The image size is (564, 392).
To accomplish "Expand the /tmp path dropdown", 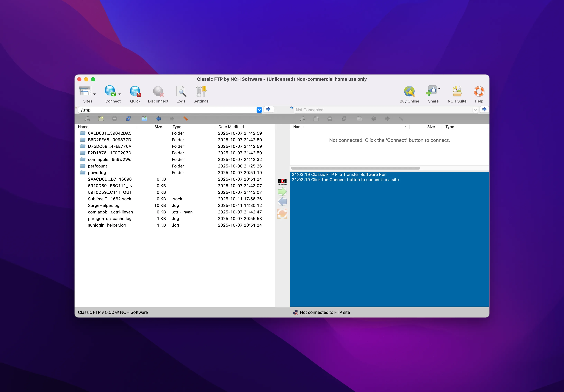I will click(x=259, y=110).
